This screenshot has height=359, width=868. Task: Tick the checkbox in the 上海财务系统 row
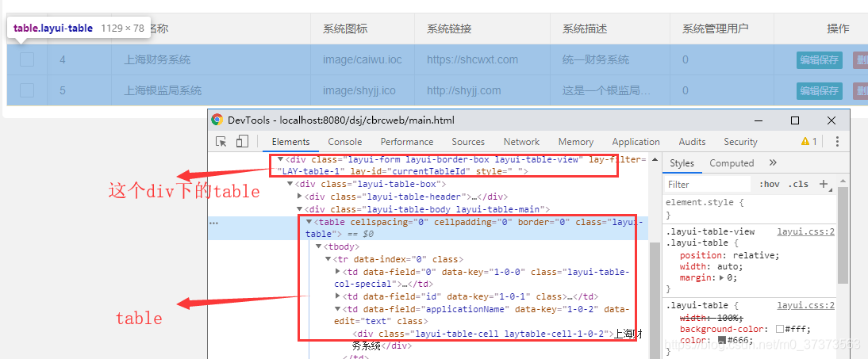pyautogui.click(x=26, y=59)
